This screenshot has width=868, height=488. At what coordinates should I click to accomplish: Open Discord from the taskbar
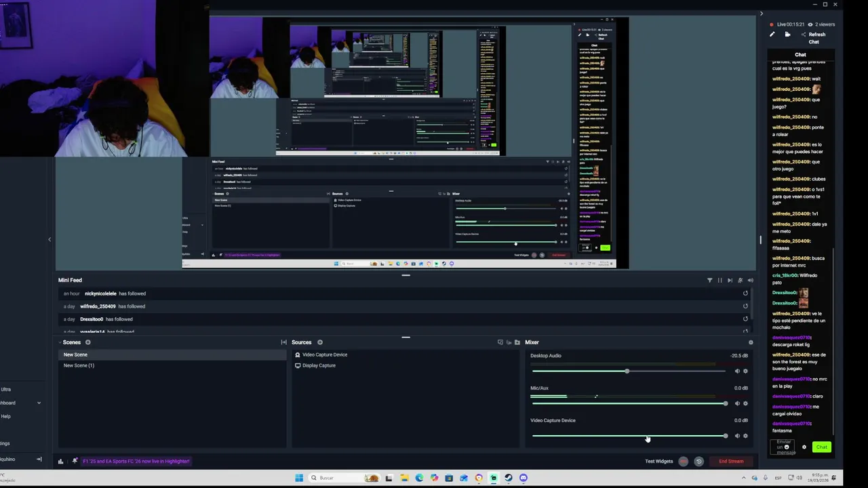point(524,478)
